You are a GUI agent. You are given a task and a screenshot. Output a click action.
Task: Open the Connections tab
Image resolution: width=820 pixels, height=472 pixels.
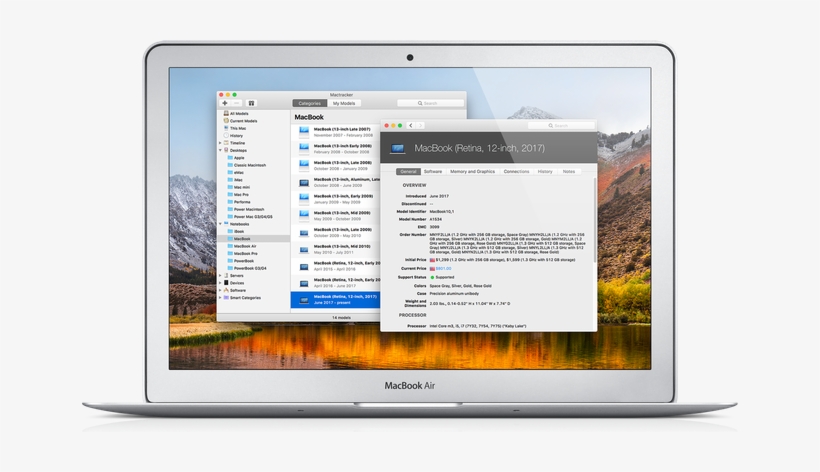[516, 171]
